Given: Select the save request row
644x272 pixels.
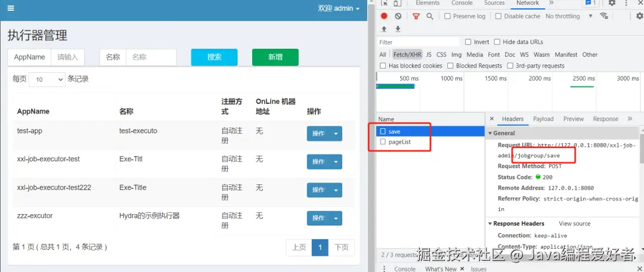Looking at the screenshot, I should [431, 131].
